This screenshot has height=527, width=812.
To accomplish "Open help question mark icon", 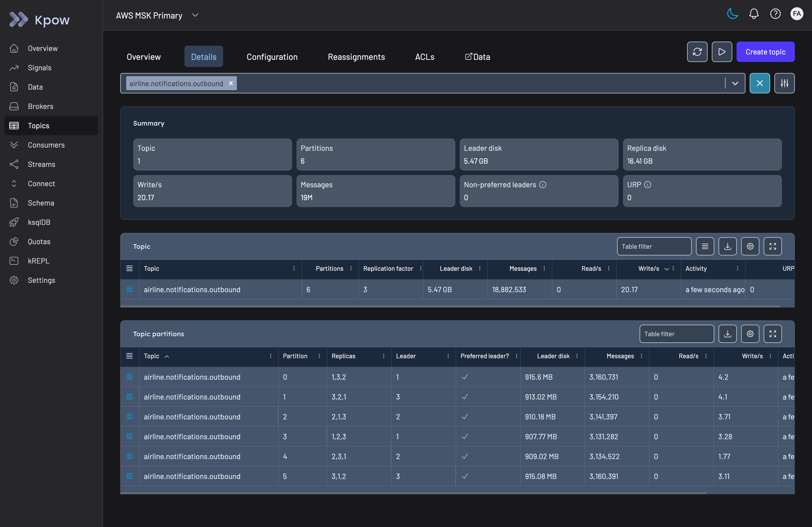I will pos(775,14).
